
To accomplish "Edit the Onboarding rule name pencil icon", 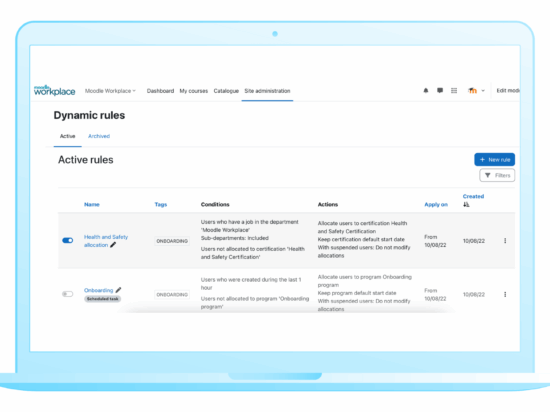I will (119, 290).
